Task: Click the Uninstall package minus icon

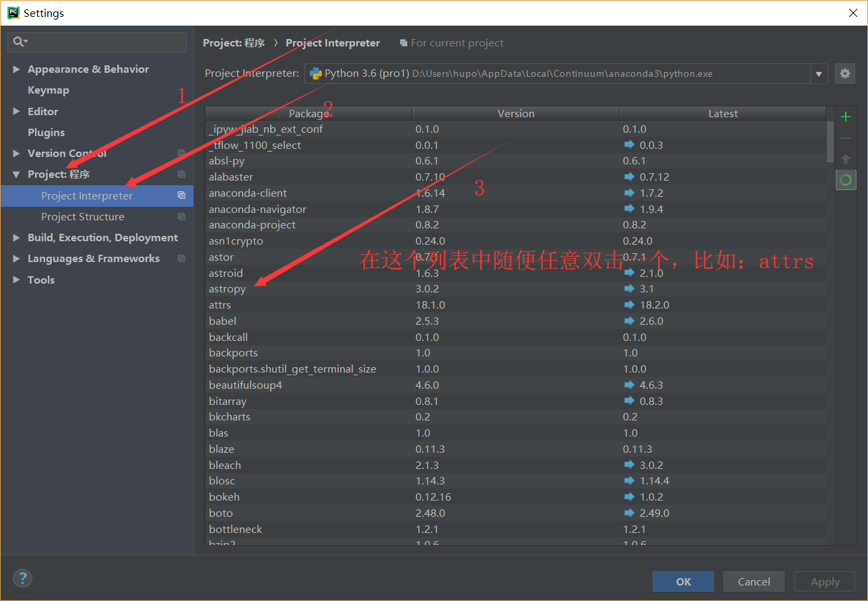Action: [845, 137]
